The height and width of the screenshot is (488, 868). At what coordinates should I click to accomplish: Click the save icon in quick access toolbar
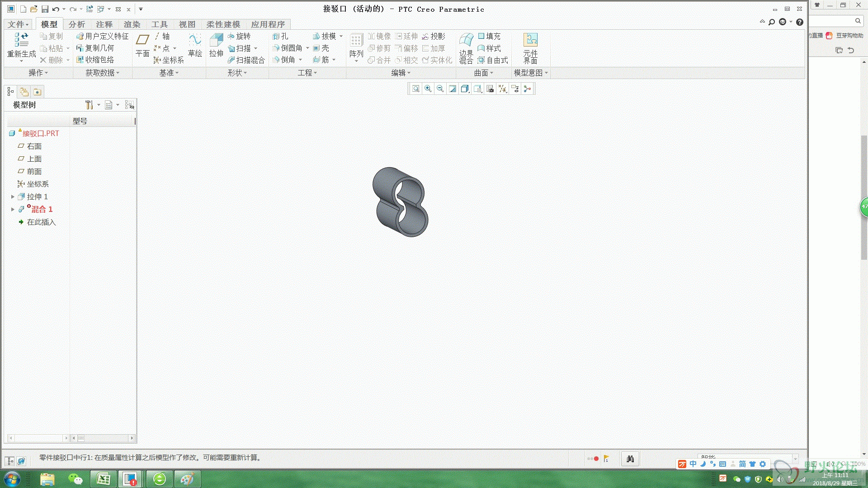point(45,9)
